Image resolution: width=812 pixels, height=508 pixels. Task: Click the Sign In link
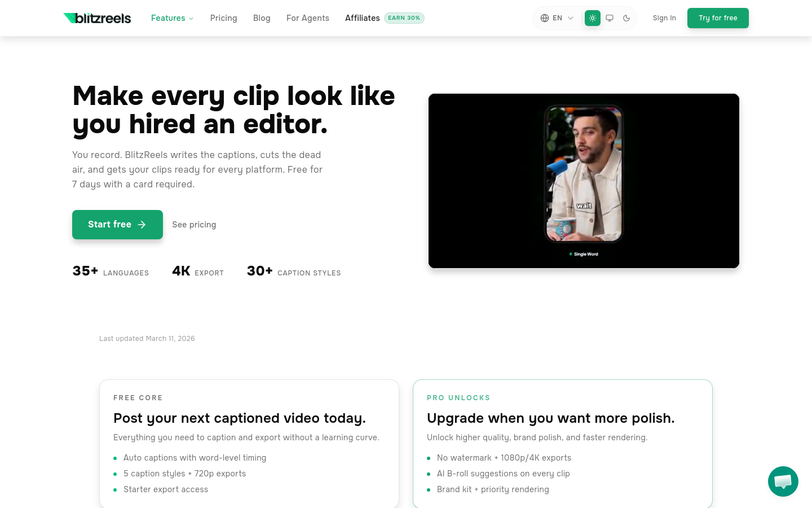(664, 18)
